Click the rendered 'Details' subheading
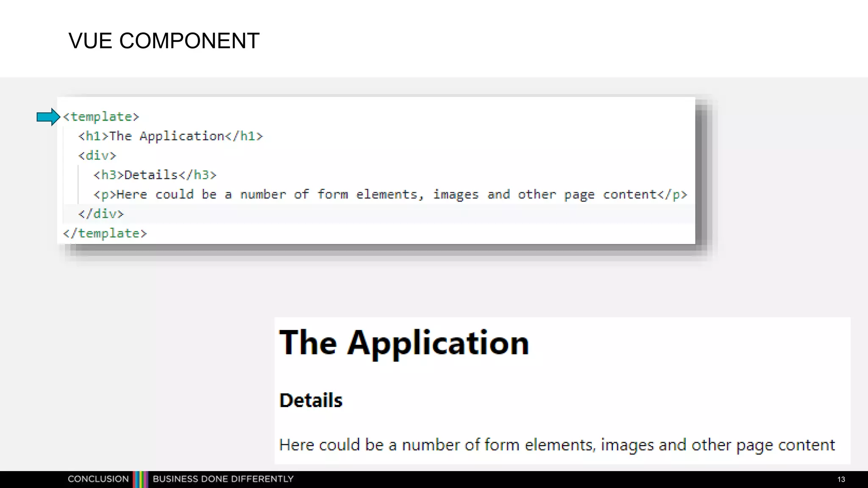This screenshot has height=488, width=868. (x=311, y=400)
